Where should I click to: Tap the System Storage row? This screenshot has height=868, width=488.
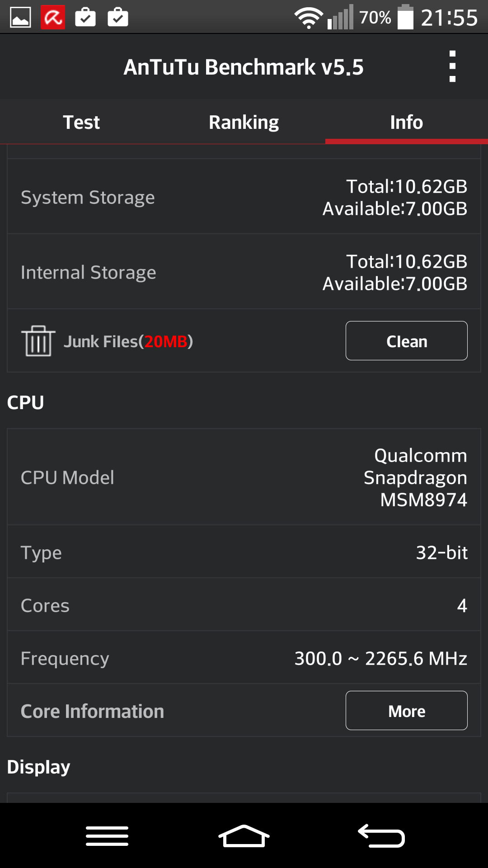pos(244,197)
